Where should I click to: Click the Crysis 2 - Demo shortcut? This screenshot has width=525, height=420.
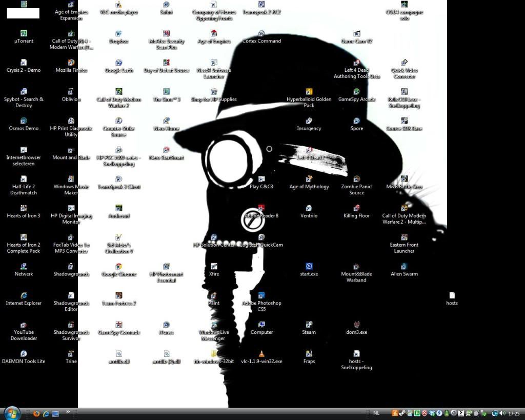tap(24, 66)
